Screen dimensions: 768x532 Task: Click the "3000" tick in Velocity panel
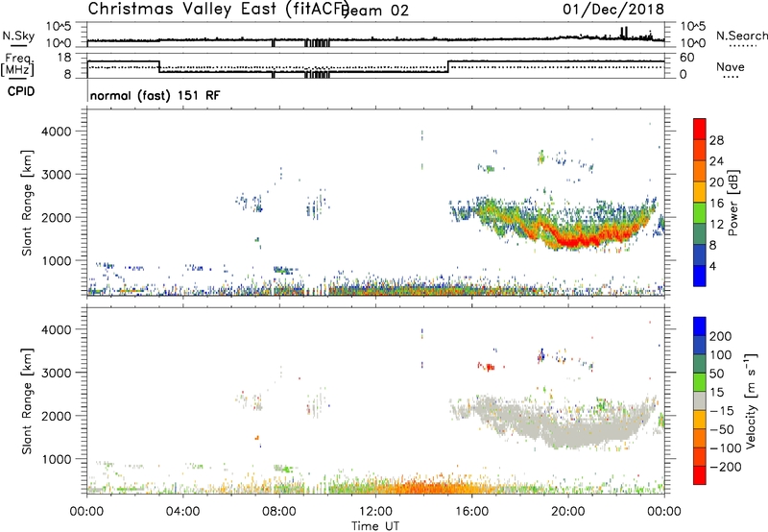(x=57, y=373)
